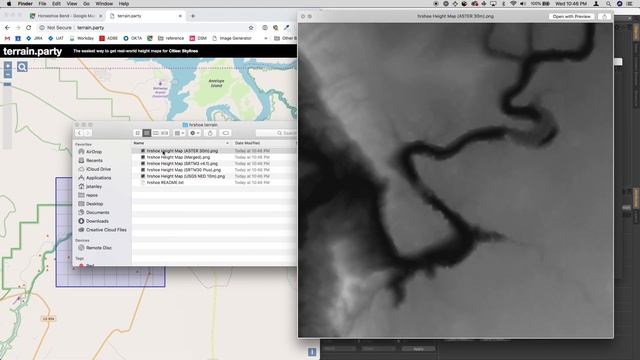The image size is (640, 360).
Task: Switch Finder to icon view
Action: click(x=138, y=133)
